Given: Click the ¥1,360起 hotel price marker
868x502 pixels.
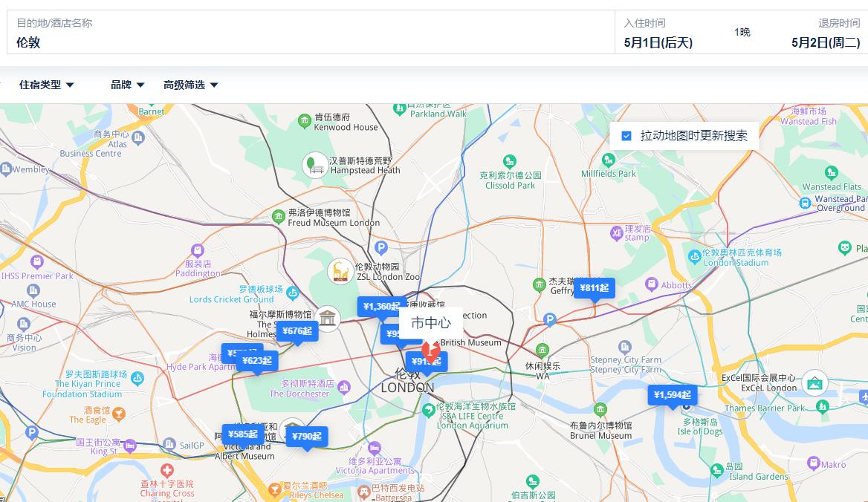Looking at the screenshot, I should click(x=383, y=306).
